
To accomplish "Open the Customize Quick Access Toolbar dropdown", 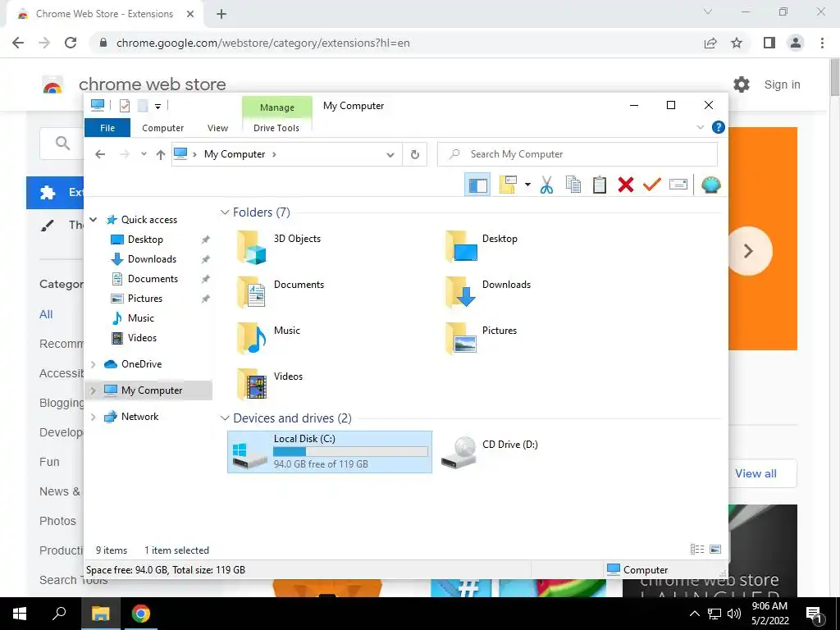I will tap(158, 106).
